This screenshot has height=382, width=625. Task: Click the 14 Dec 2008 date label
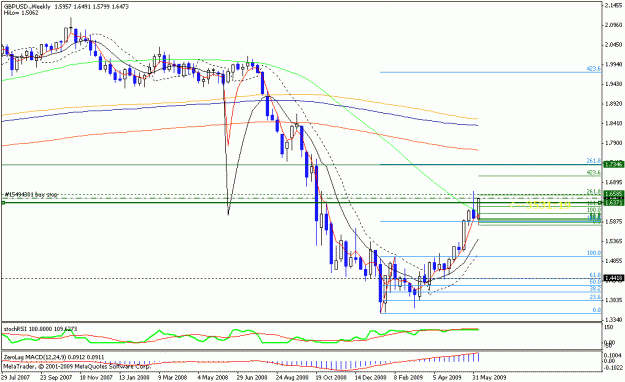tap(370, 377)
